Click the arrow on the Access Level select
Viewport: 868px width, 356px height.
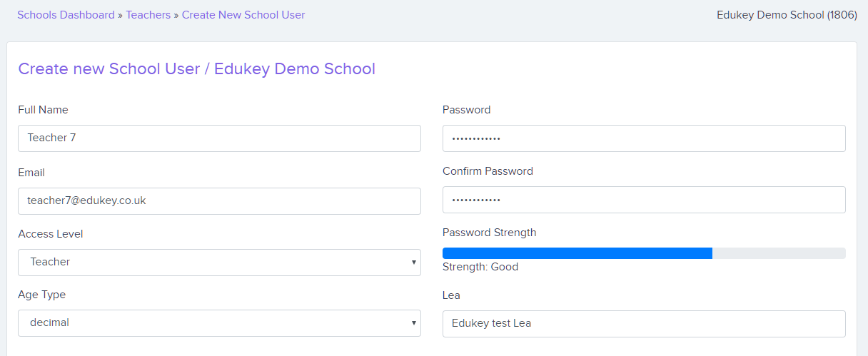[x=413, y=263]
